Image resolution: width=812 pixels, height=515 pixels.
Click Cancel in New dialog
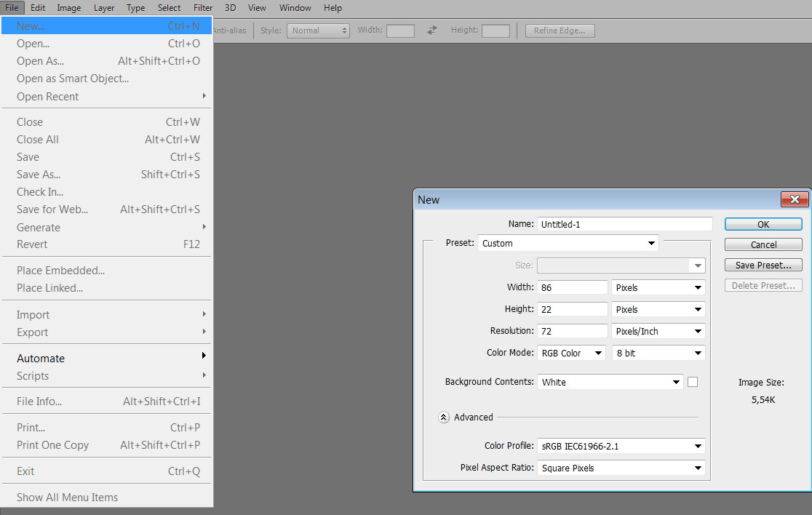tap(763, 244)
